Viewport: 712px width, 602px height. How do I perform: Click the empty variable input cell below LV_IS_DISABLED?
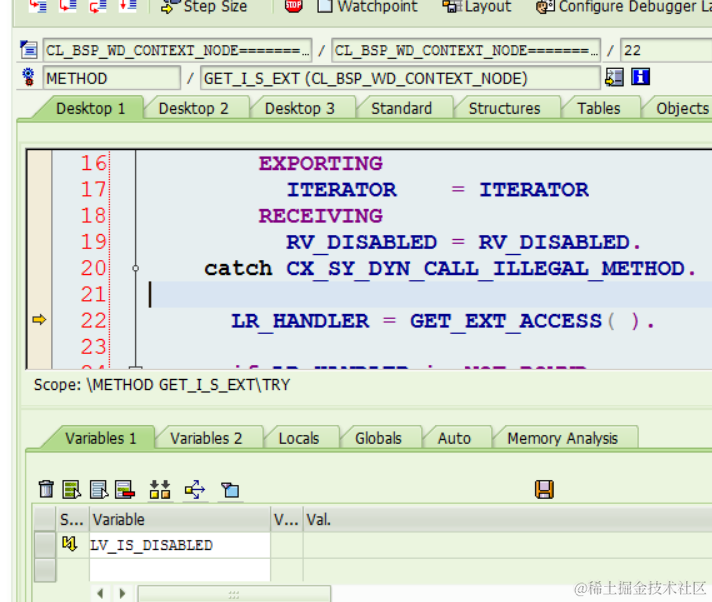point(180,570)
